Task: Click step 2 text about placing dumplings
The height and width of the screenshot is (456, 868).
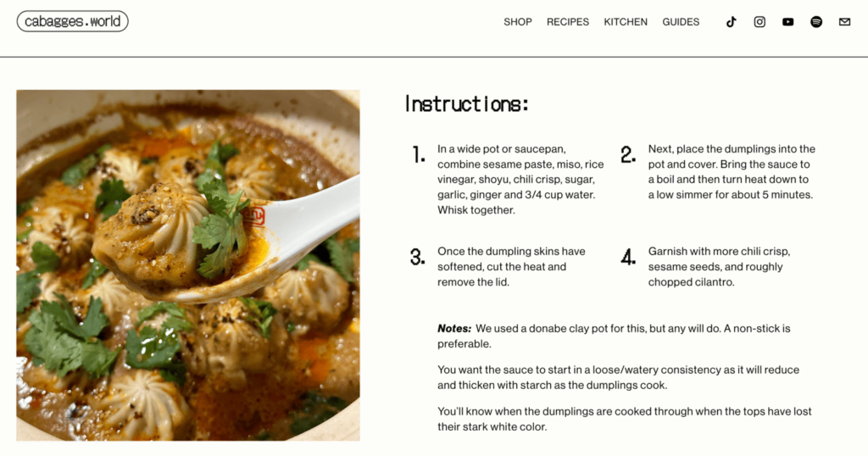Action: tap(731, 172)
